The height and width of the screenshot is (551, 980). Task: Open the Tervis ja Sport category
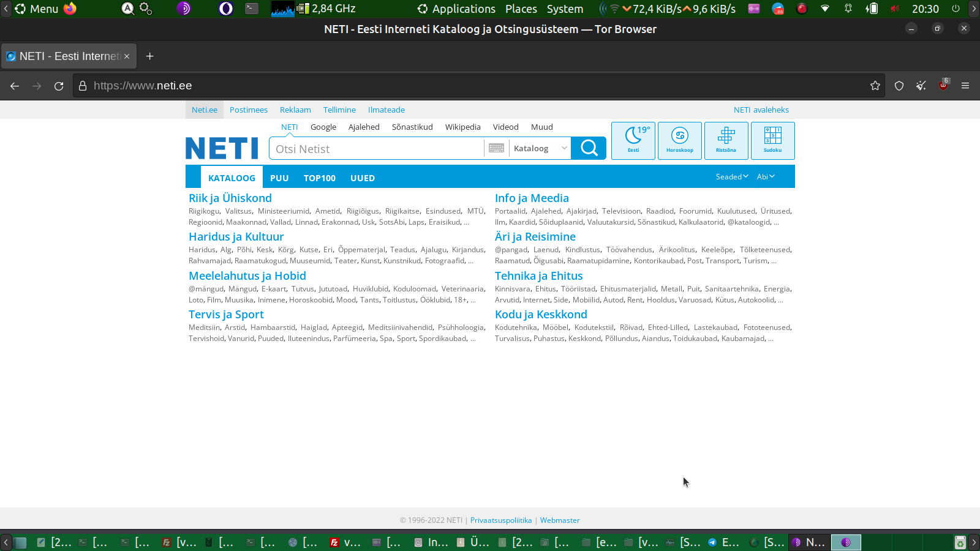coord(226,315)
